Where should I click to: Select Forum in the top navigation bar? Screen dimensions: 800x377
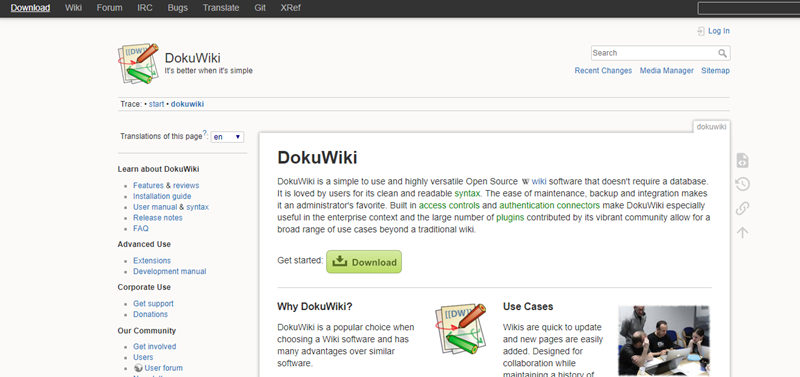point(109,8)
